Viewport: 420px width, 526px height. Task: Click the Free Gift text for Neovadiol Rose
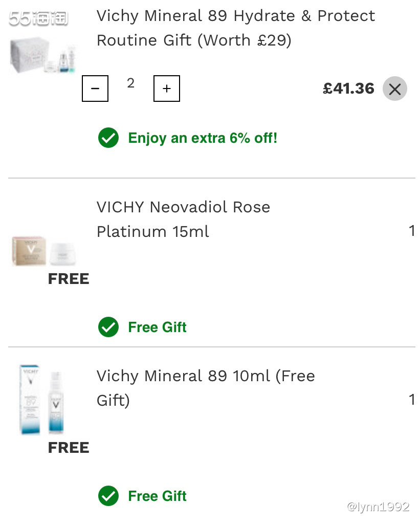157,327
